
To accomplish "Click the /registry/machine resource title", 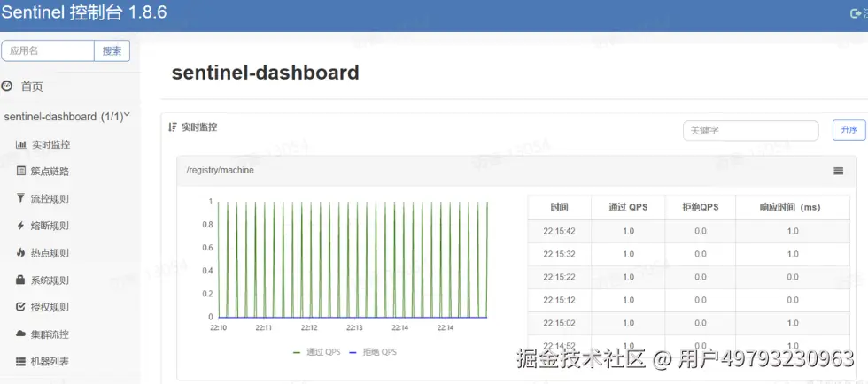I will 220,171.
